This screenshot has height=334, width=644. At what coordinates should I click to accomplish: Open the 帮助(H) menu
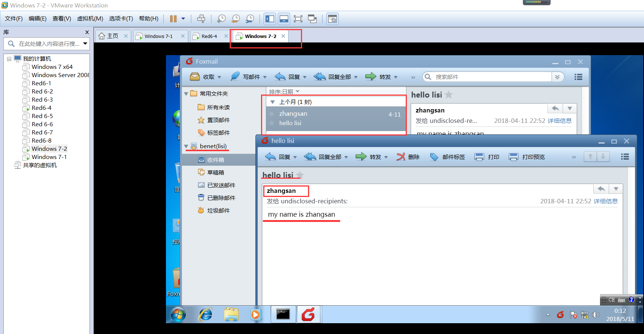click(149, 19)
